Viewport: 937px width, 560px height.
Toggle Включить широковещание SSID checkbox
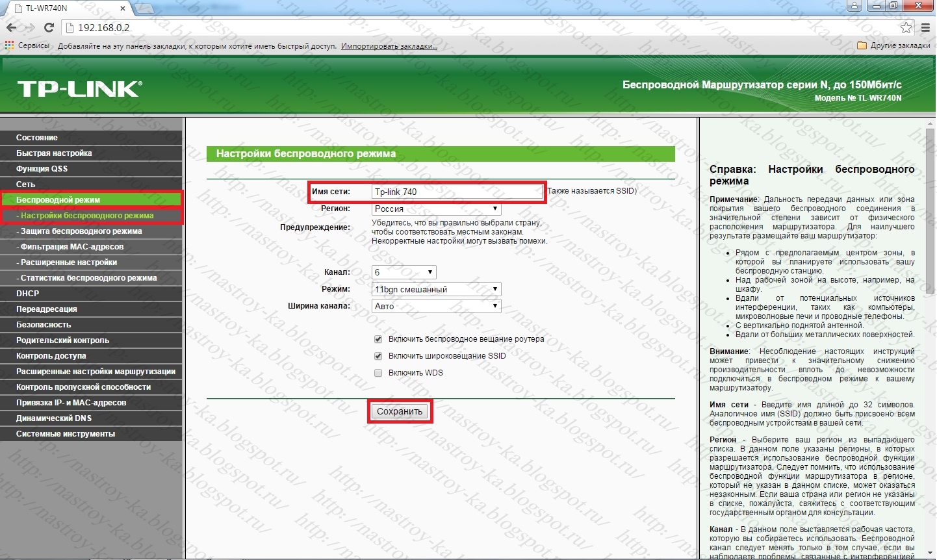tap(378, 356)
